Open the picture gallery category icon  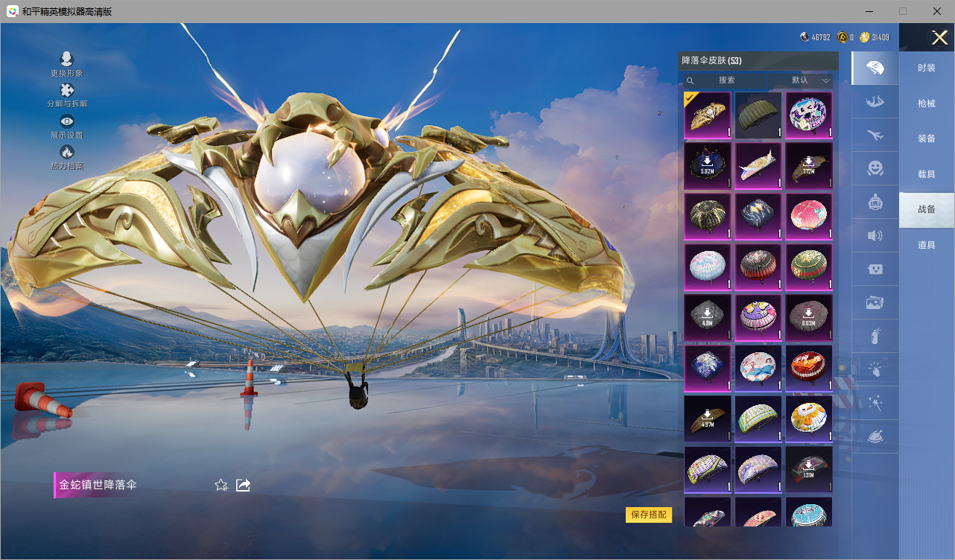[x=875, y=302]
